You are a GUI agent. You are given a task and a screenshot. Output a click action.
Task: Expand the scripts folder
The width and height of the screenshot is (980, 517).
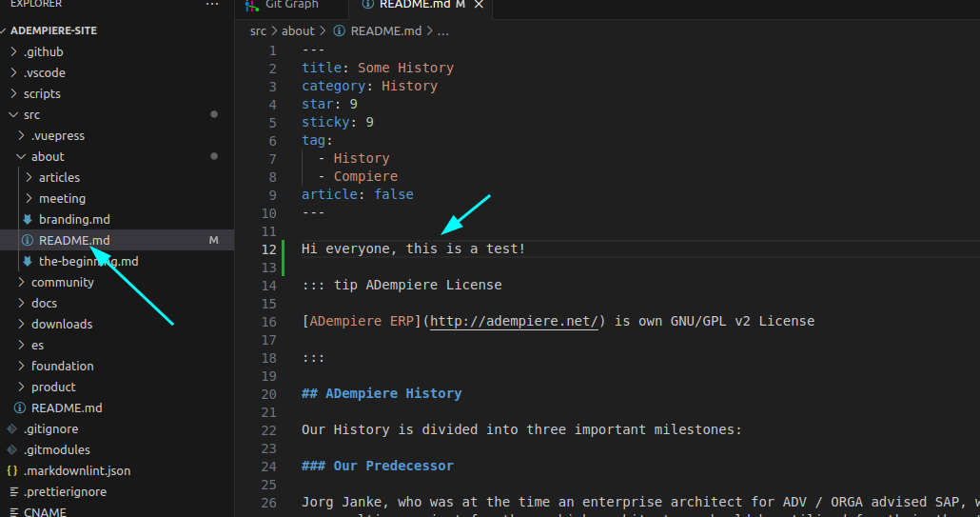point(13,93)
